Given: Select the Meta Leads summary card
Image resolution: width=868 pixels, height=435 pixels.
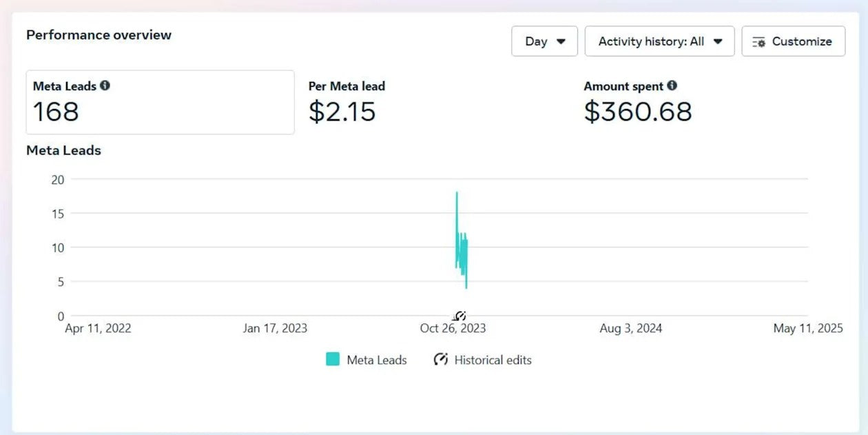Looking at the screenshot, I should [160, 102].
